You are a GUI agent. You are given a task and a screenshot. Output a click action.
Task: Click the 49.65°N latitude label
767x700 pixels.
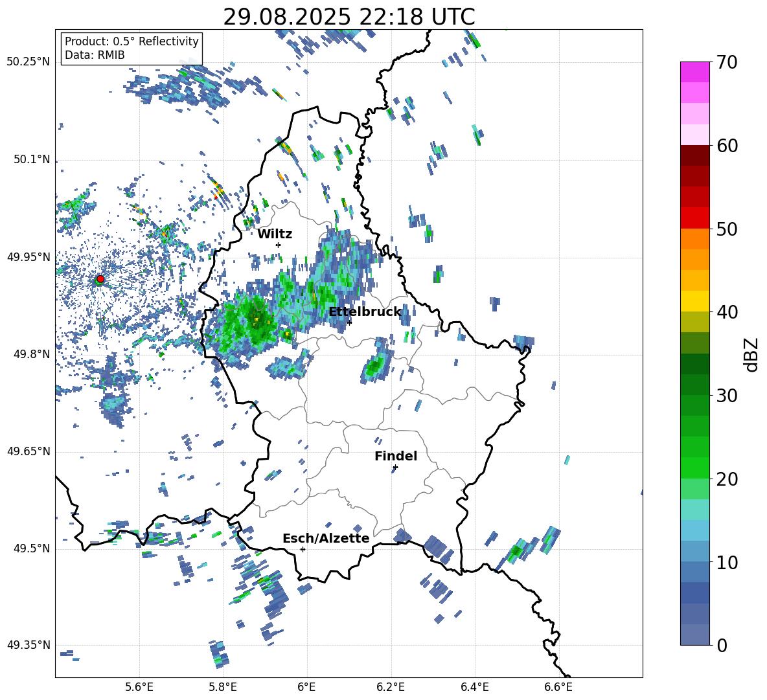pos(29,451)
